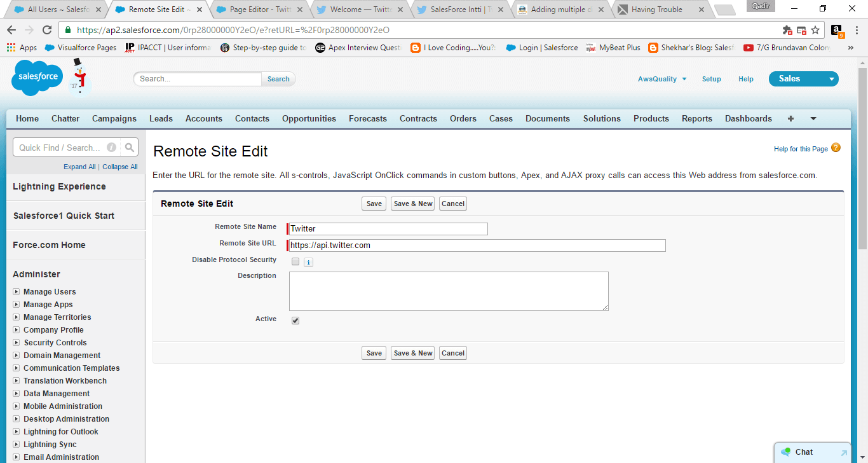This screenshot has width=868, height=463.
Task: Click the plus icon to add a tab
Action: click(790, 118)
